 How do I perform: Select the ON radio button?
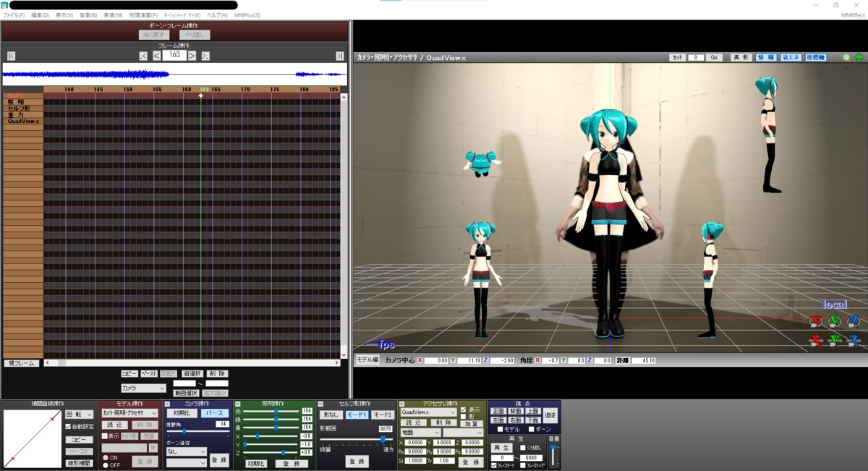[105, 457]
